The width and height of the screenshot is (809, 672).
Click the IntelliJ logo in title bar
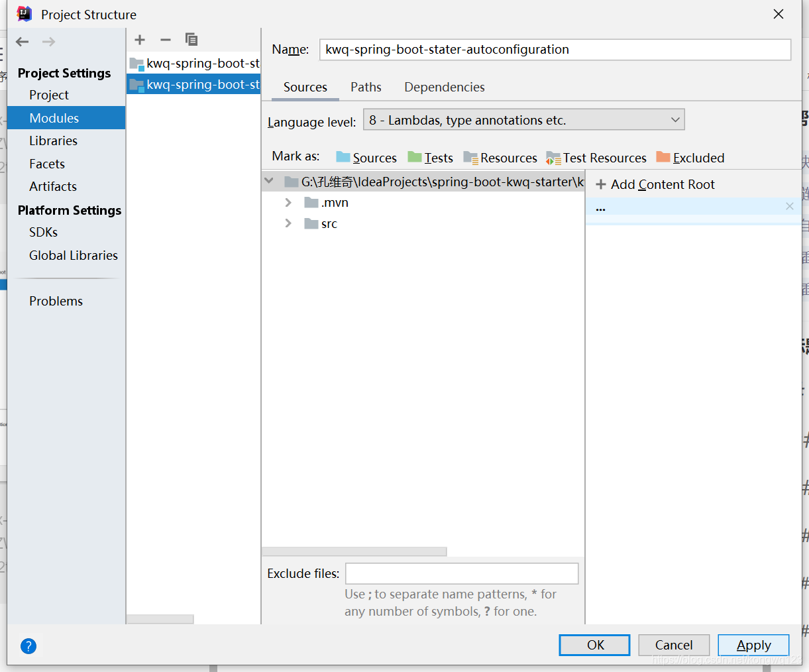(x=25, y=14)
